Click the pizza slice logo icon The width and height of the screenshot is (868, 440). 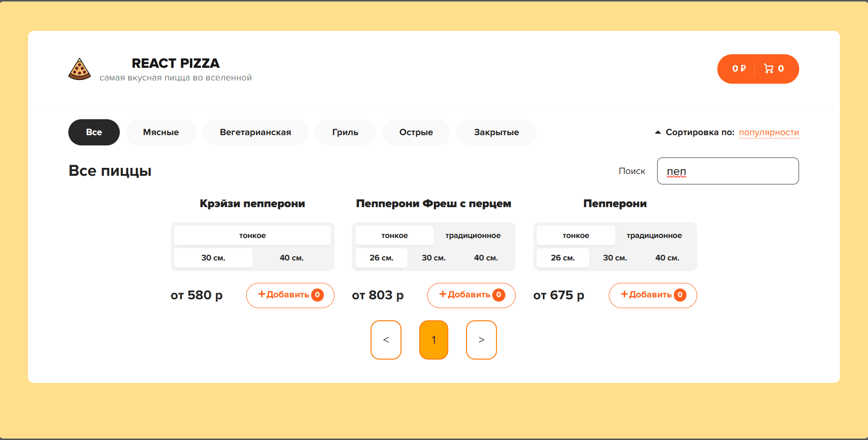tap(80, 69)
